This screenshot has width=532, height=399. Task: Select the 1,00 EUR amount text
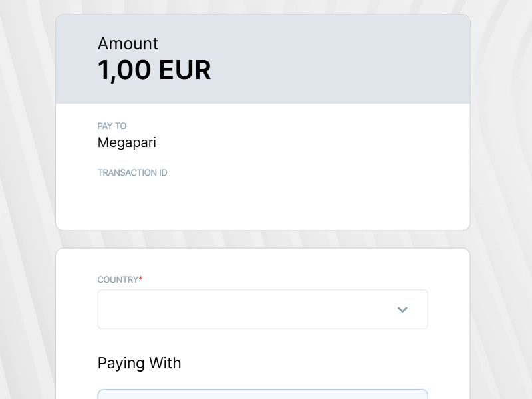point(154,70)
